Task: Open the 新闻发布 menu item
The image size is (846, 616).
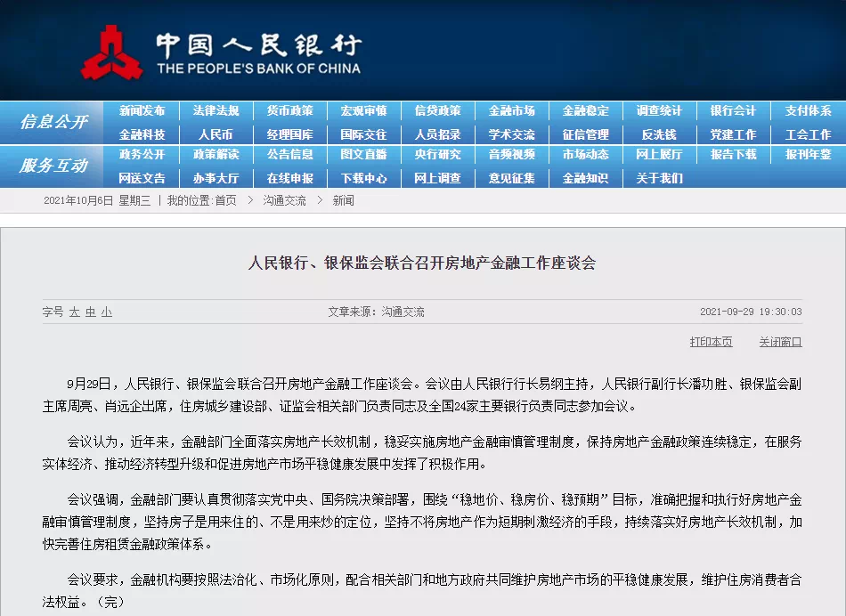Action: coord(142,111)
